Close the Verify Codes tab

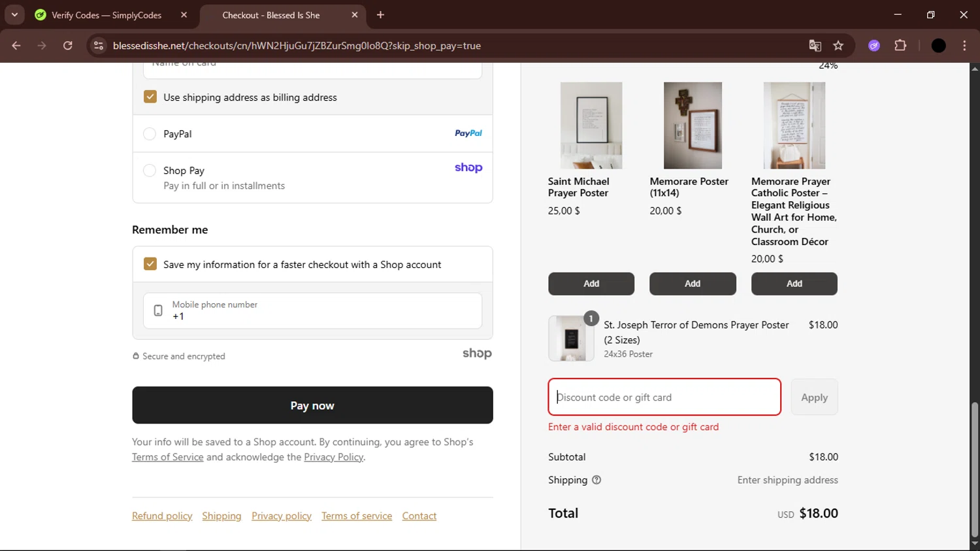pyautogui.click(x=184, y=15)
